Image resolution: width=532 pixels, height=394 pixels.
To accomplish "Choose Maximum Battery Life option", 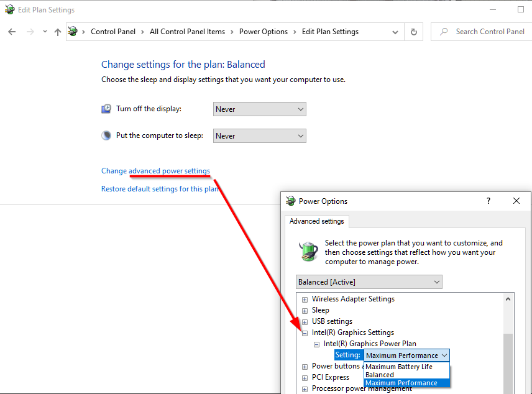I will [406, 367].
